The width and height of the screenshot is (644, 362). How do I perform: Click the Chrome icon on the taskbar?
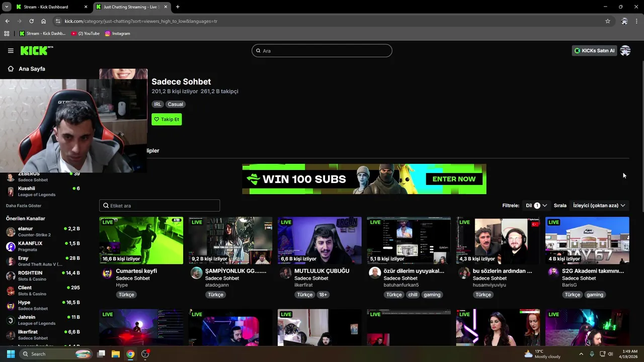[x=130, y=354]
